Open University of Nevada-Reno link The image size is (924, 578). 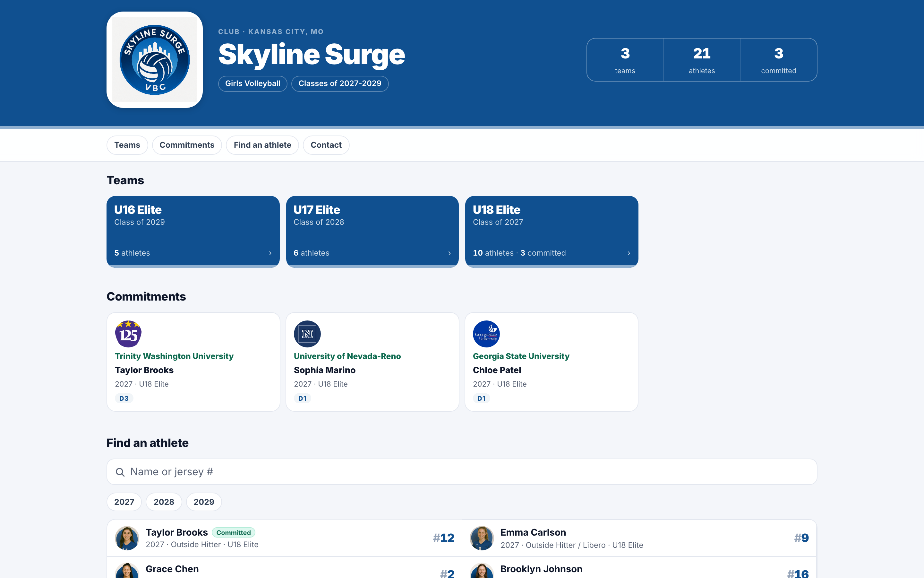347,356
